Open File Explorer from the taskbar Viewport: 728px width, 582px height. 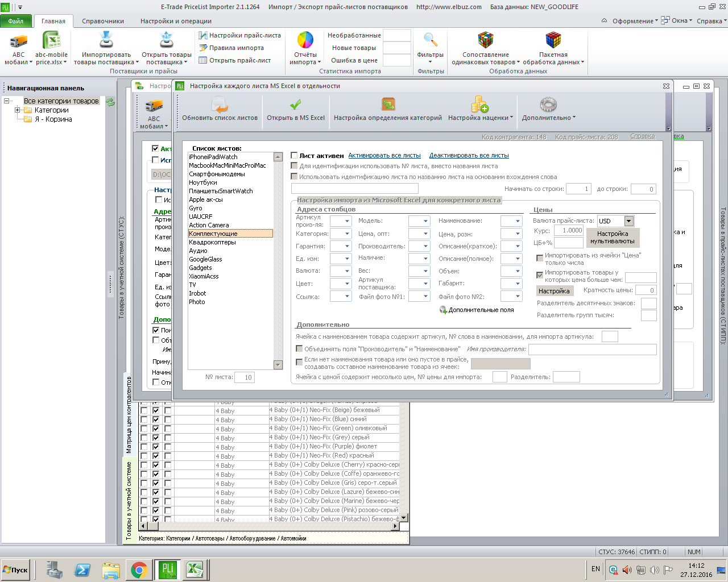point(110,570)
